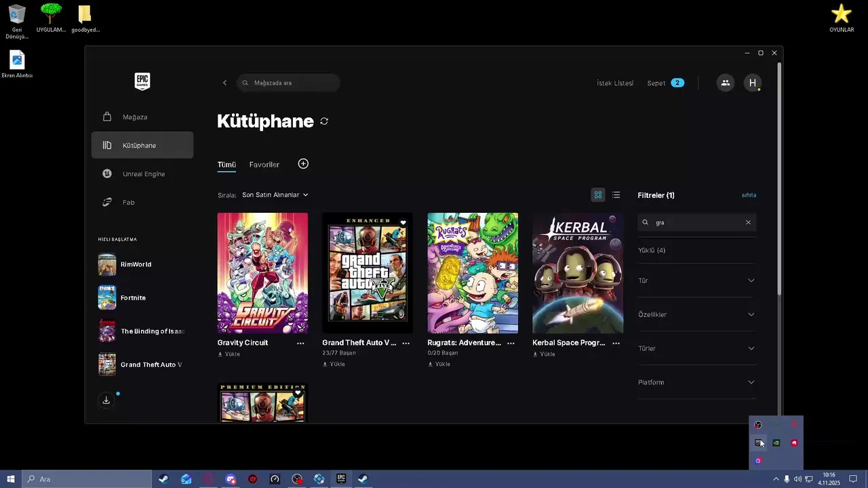Open the downloads icon in sidebar
The width and height of the screenshot is (868, 488).
[x=106, y=400]
